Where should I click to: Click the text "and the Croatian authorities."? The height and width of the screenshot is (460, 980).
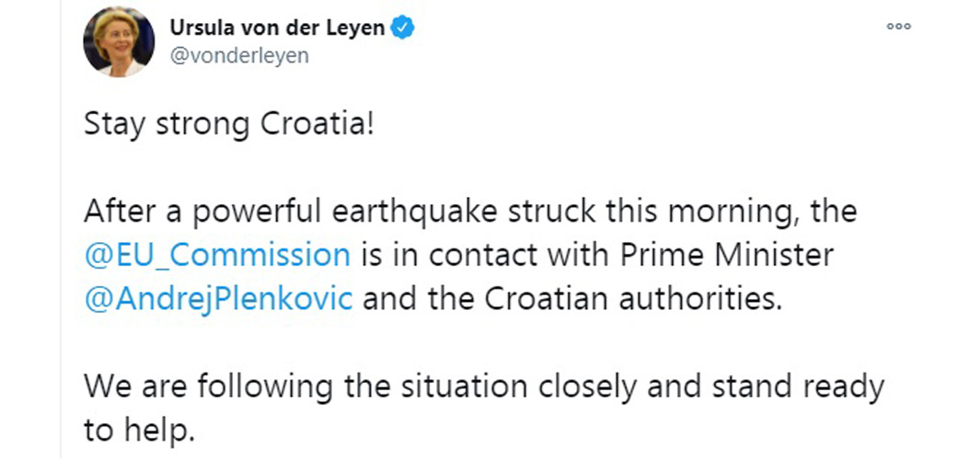(x=572, y=299)
